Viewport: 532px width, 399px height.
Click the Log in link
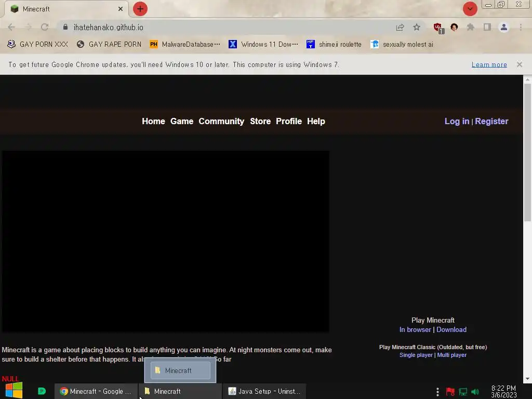click(457, 121)
